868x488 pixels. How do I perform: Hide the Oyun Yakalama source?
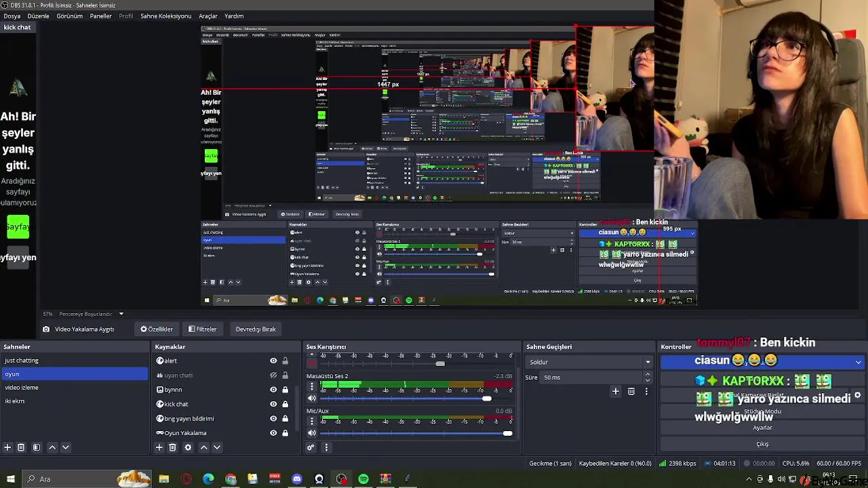[273, 432]
